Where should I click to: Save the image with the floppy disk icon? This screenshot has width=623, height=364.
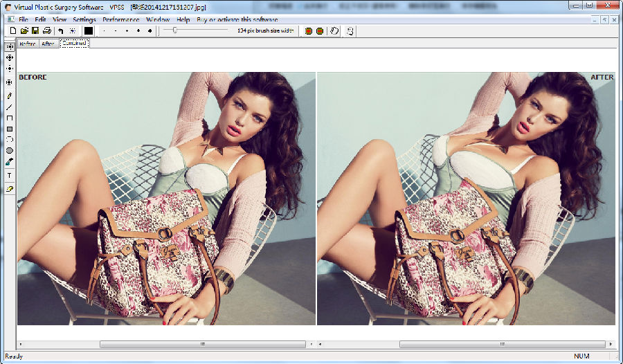(35, 30)
